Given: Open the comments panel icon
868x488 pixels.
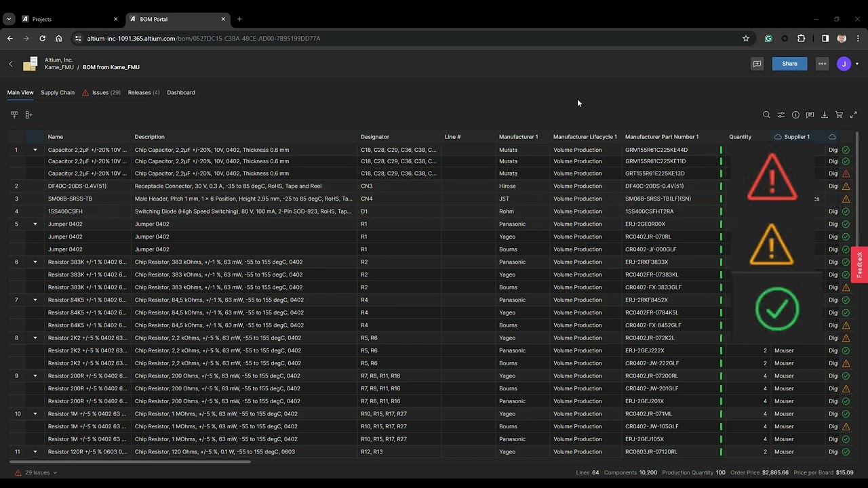Looking at the screenshot, I should pyautogui.click(x=810, y=115).
